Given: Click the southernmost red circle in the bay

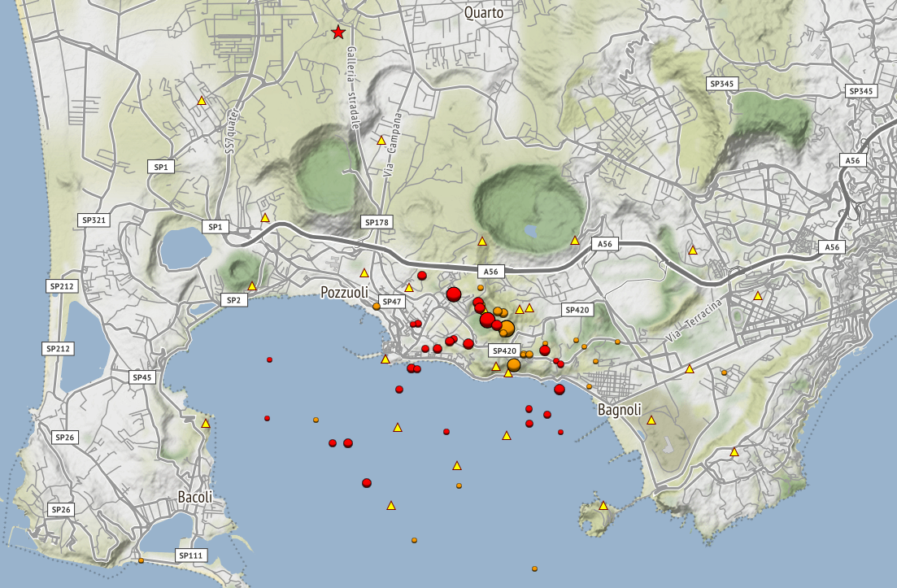Looking at the screenshot, I should [x=367, y=483].
